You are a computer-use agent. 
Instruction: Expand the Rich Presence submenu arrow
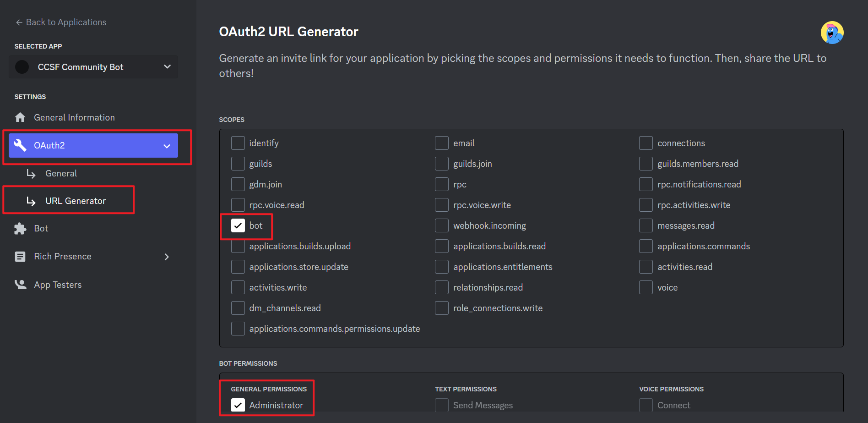(x=167, y=257)
